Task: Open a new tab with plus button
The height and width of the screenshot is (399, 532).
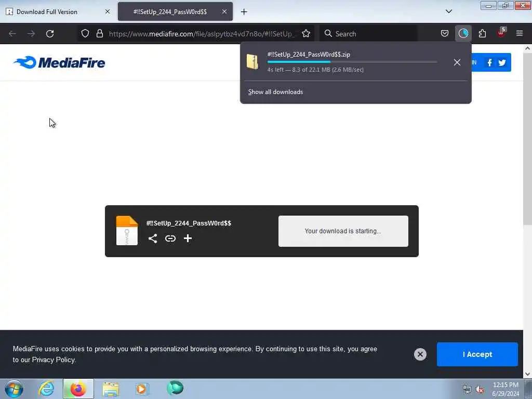Action: [x=244, y=12]
